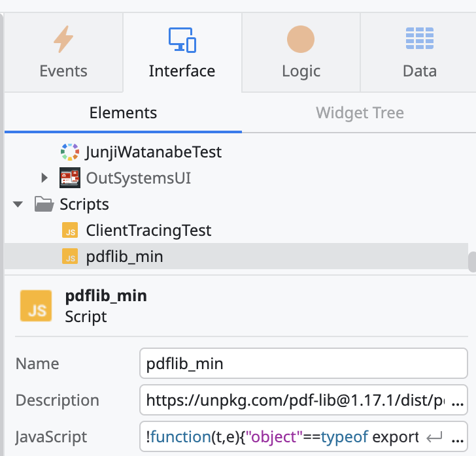
Task: Open the Description field ellipsis editor
Action: coord(457,400)
